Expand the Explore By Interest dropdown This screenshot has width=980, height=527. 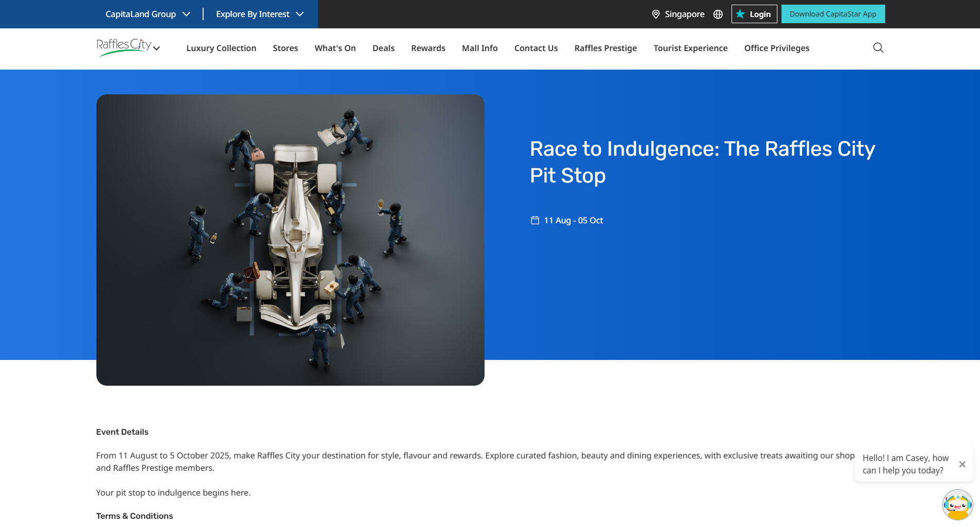click(x=260, y=14)
